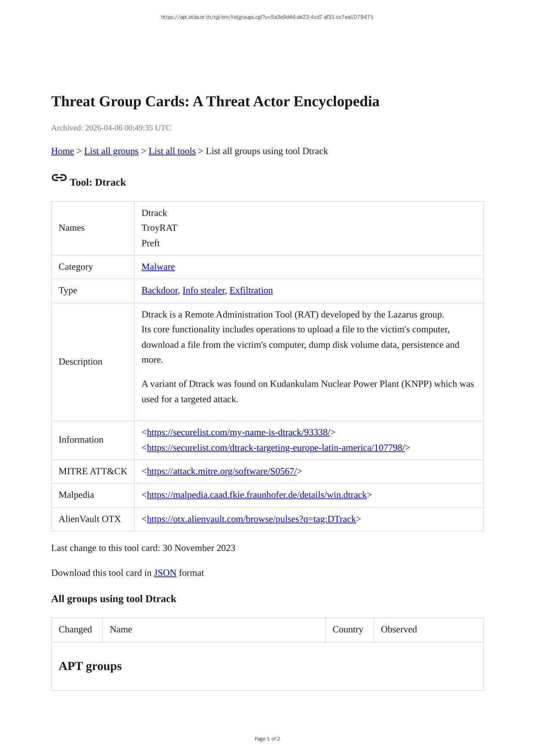535x756 pixels.
Task: Click the Observed column header
Action: click(398, 629)
